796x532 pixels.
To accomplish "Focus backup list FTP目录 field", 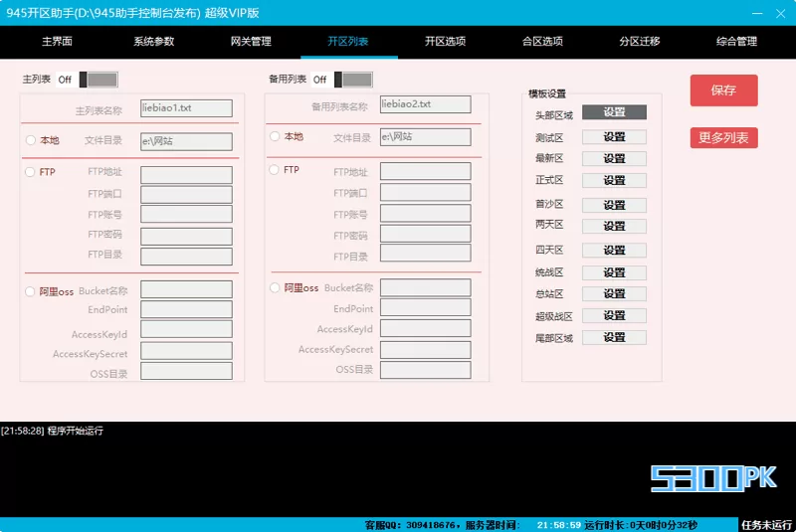I will pyautogui.click(x=426, y=253).
